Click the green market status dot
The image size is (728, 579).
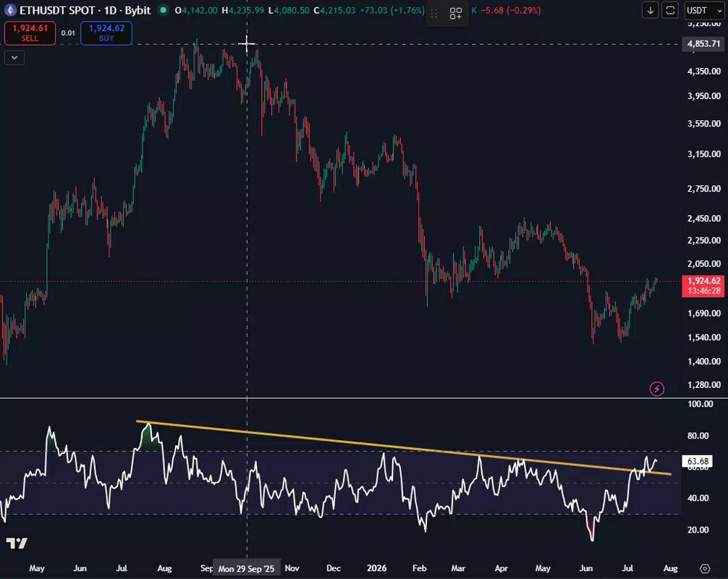coord(163,9)
